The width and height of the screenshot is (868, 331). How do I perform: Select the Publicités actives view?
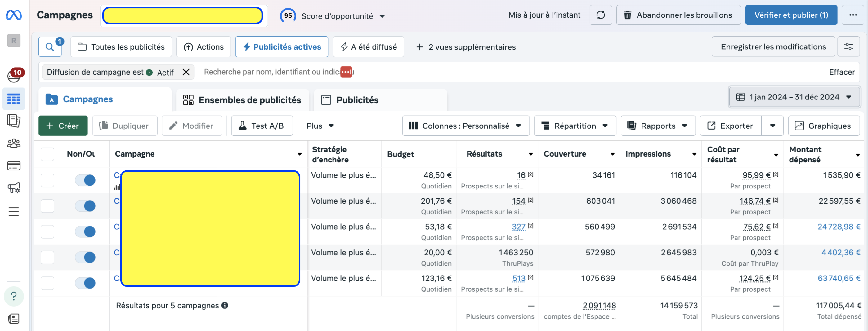[282, 47]
